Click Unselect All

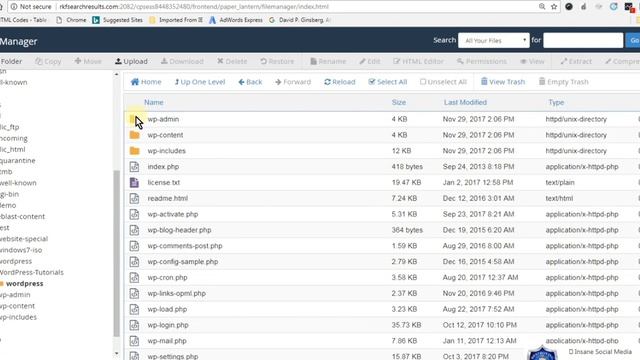[443, 82]
